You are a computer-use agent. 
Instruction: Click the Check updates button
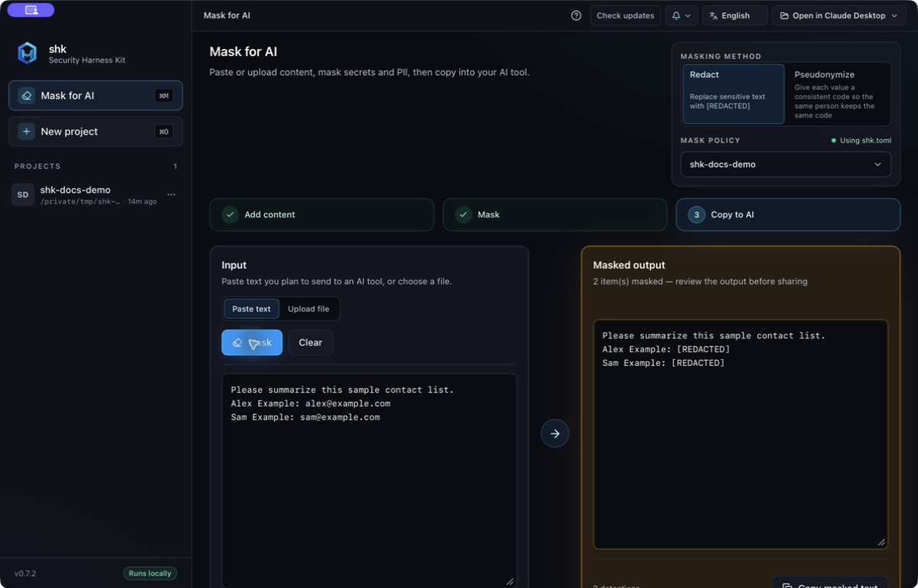point(626,16)
